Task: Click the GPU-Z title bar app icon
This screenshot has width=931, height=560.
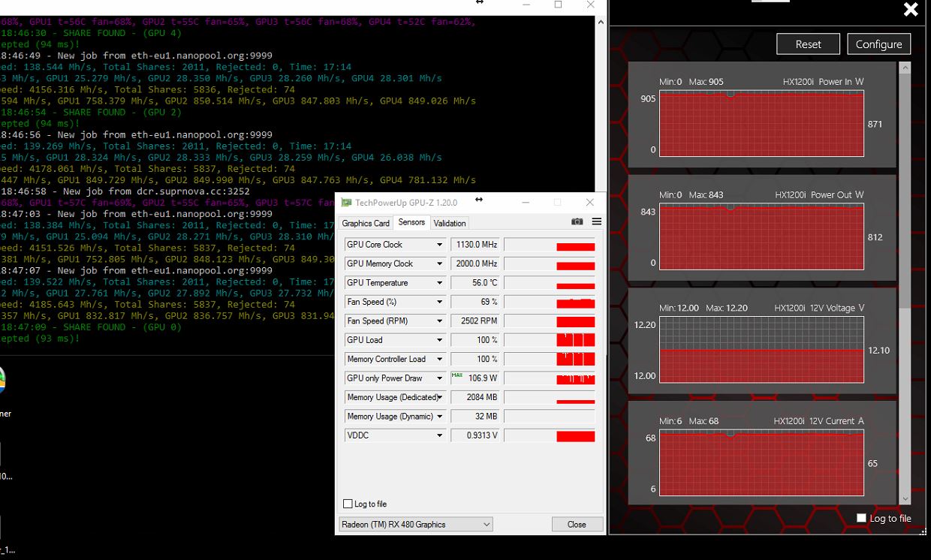Action: tap(346, 203)
